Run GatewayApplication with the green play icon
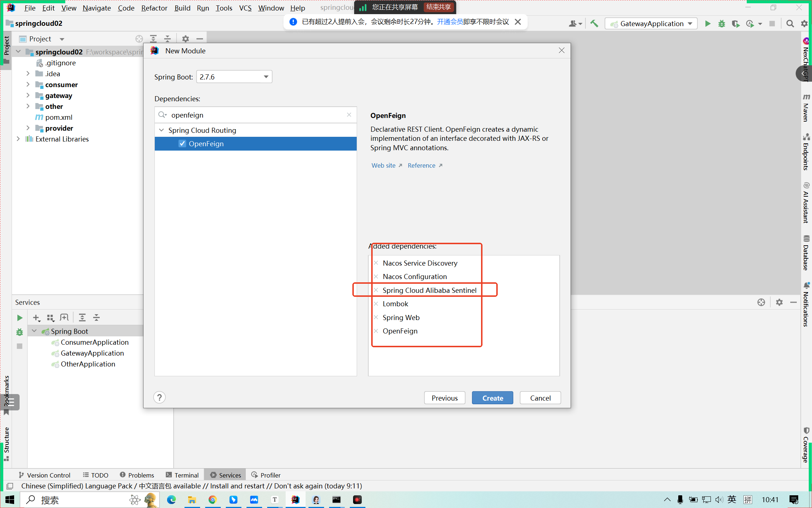This screenshot has height=508, width=812. [707, 24]
